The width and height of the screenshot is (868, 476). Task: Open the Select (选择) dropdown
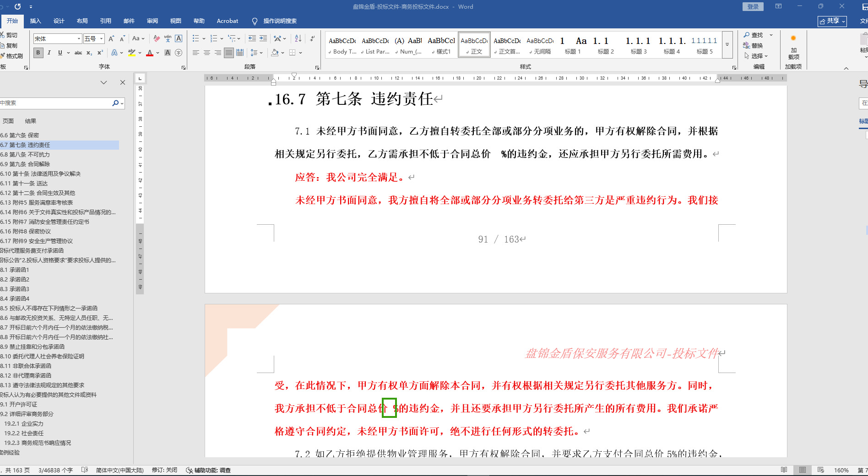[756, 56]
